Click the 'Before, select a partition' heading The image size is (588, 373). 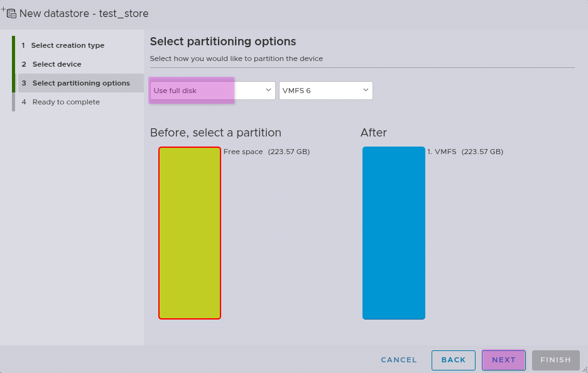(215, 133)
